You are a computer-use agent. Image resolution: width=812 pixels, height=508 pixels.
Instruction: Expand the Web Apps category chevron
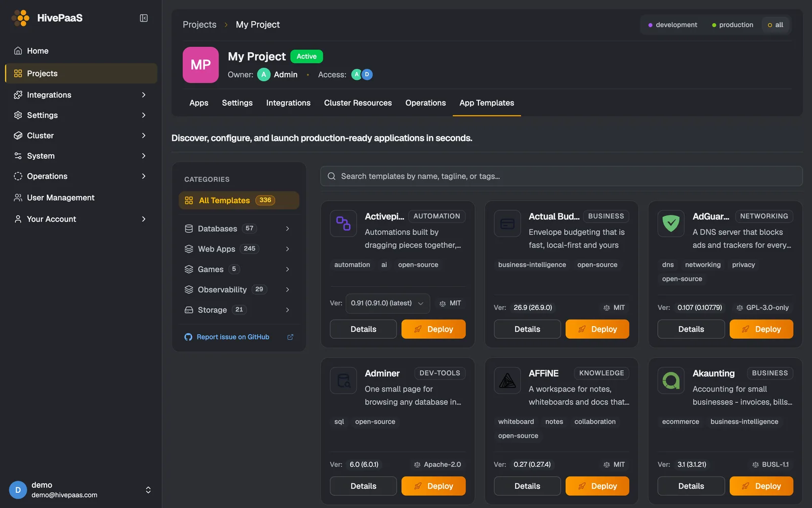287,249
